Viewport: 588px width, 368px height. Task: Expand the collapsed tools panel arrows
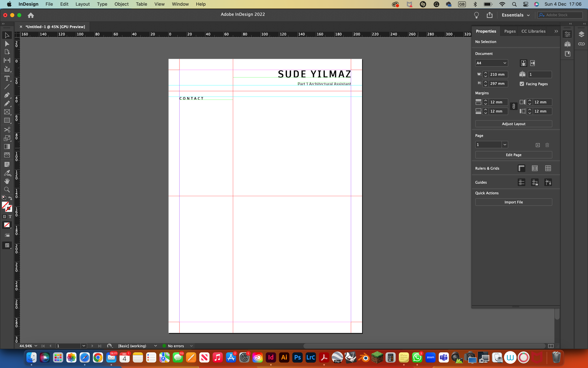coord(3,24)
